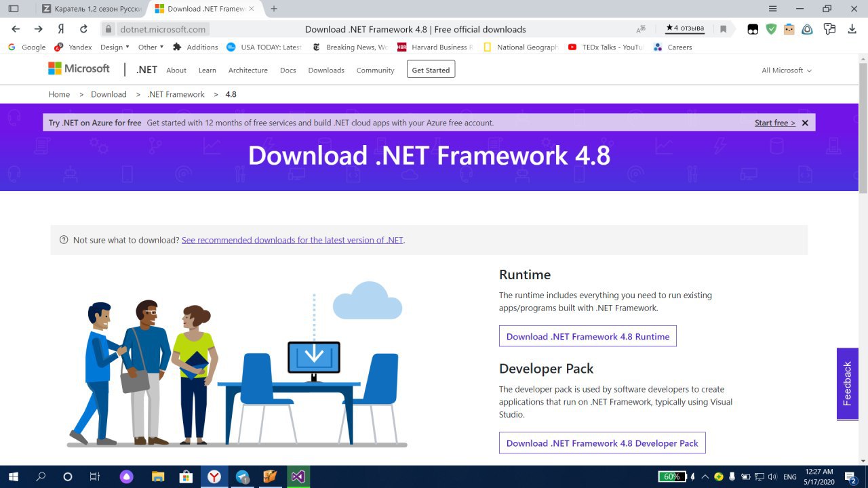This screenshot has width=868, height=488.
Task: Switch to Telegram in the taskbar
Action: [243, 476]
